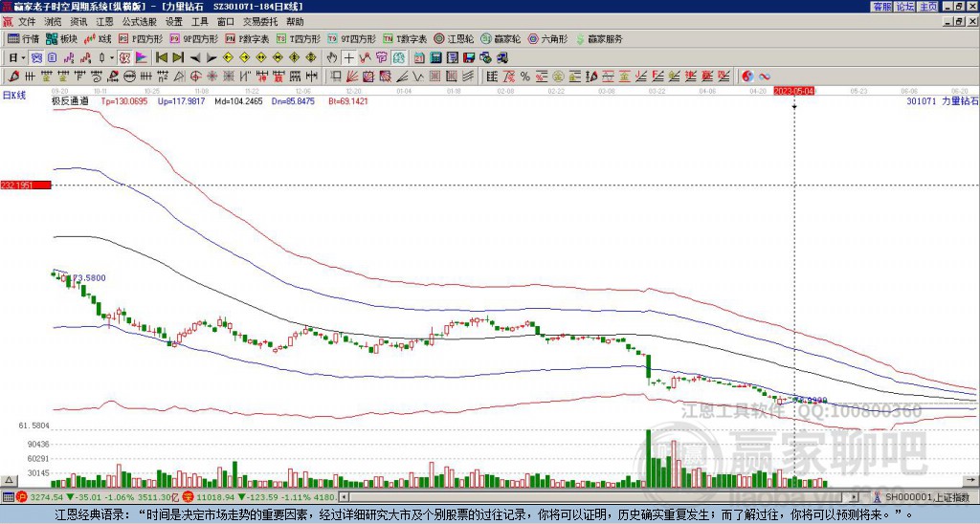Click the black left arrow icon

[195, 58]
